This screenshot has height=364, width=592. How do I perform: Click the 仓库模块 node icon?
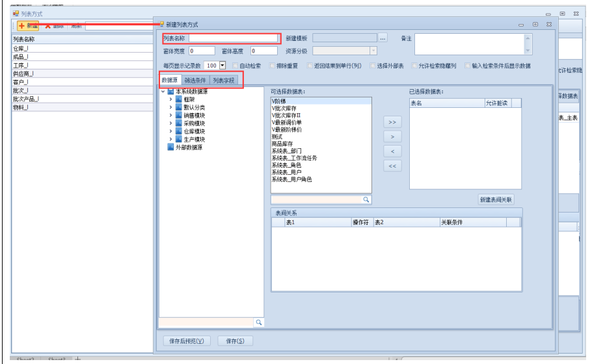179,131
